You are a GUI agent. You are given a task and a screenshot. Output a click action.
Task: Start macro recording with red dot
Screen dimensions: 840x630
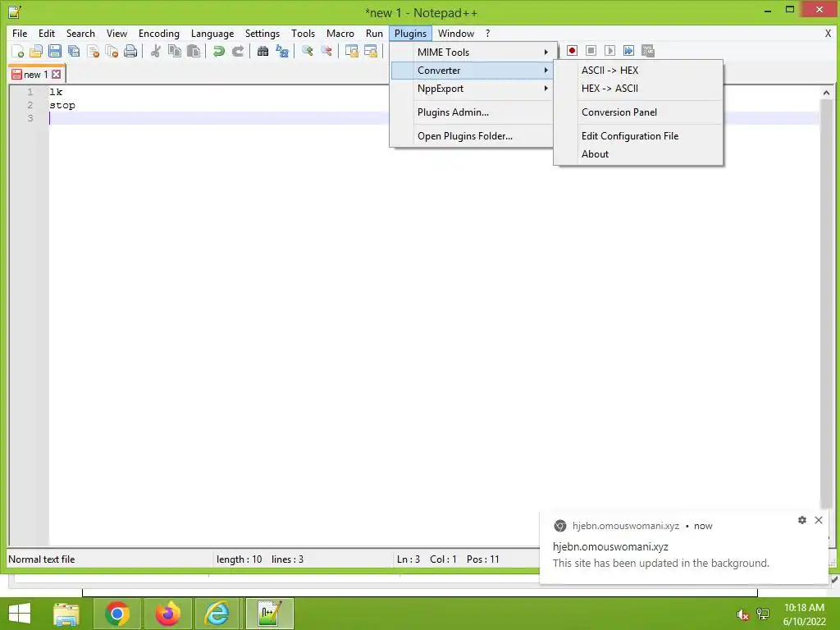572,50
